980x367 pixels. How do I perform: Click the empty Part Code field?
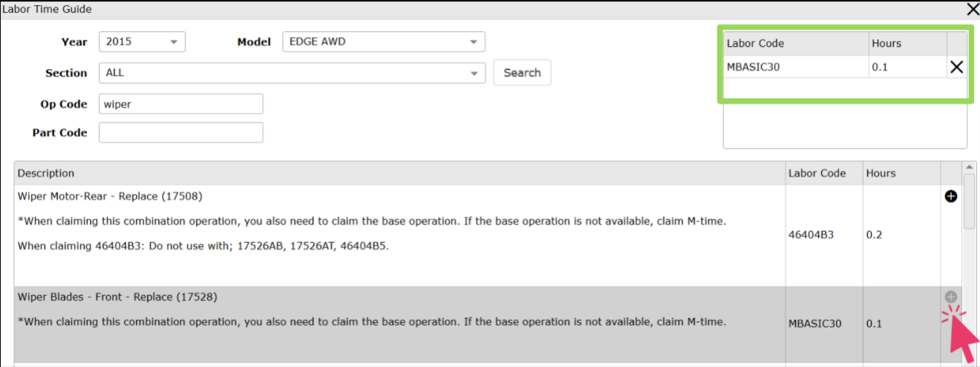point(180,132)
